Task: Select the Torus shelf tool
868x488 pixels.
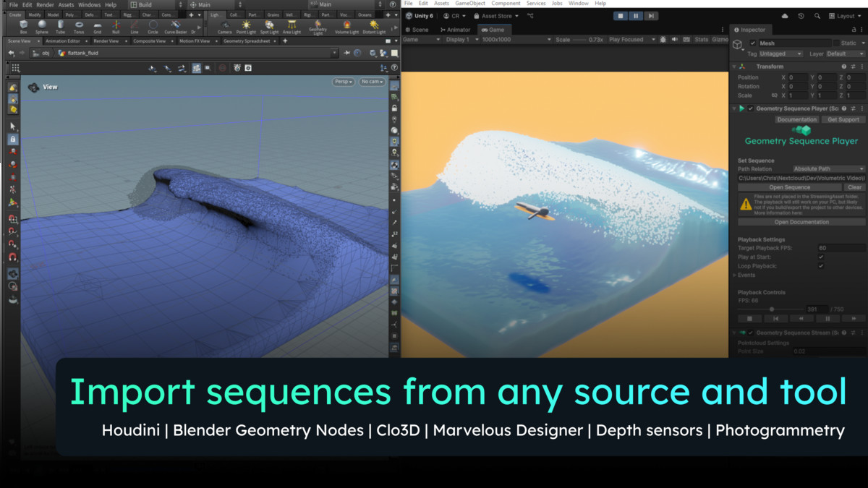Action: click(79, 26)
